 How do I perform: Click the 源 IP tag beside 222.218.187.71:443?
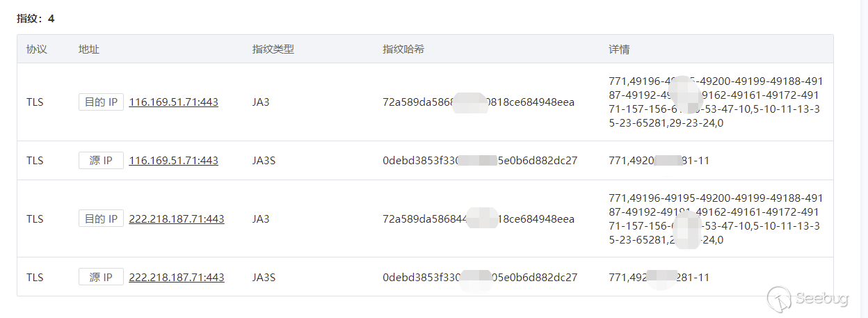101,278
